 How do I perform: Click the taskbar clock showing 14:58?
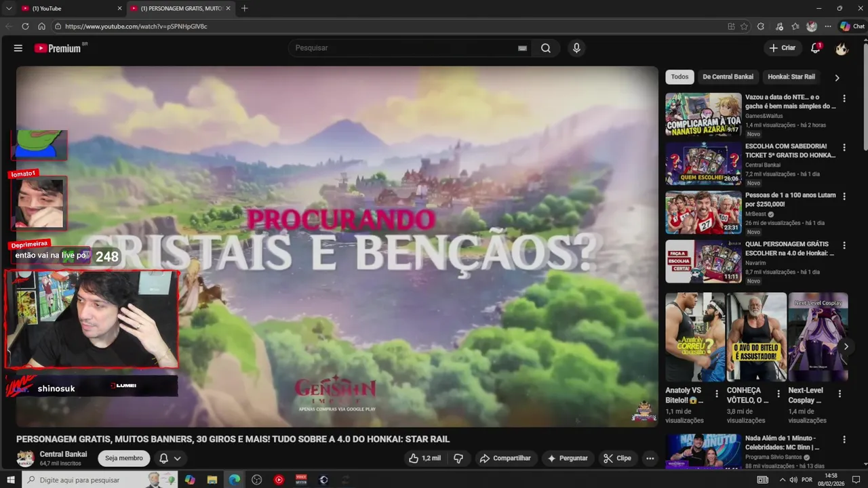click(x=832, y=480)
